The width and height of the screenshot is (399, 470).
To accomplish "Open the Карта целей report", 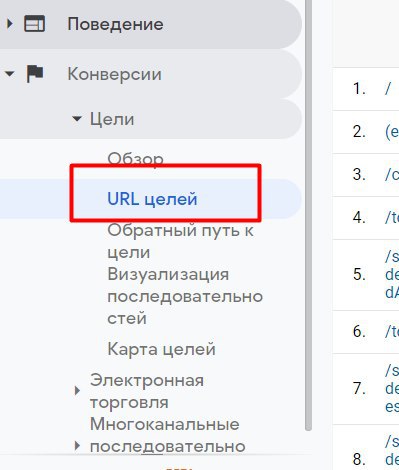I will point(161,349).
